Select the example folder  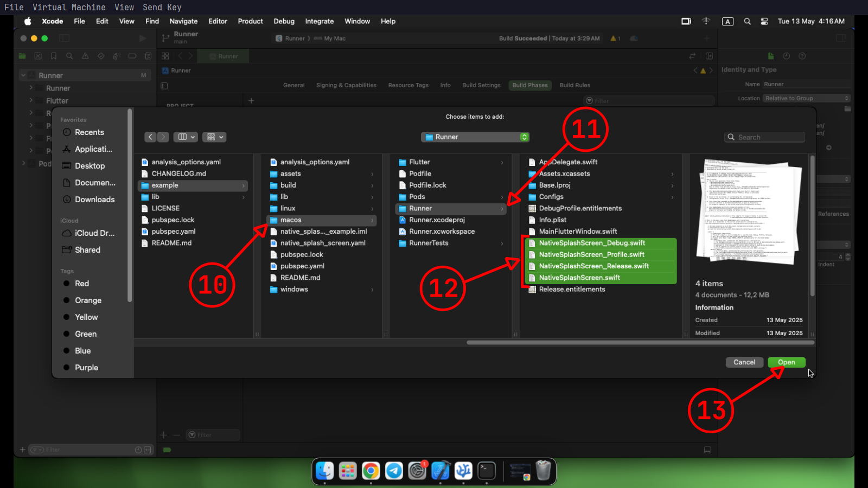pos(193,185)
